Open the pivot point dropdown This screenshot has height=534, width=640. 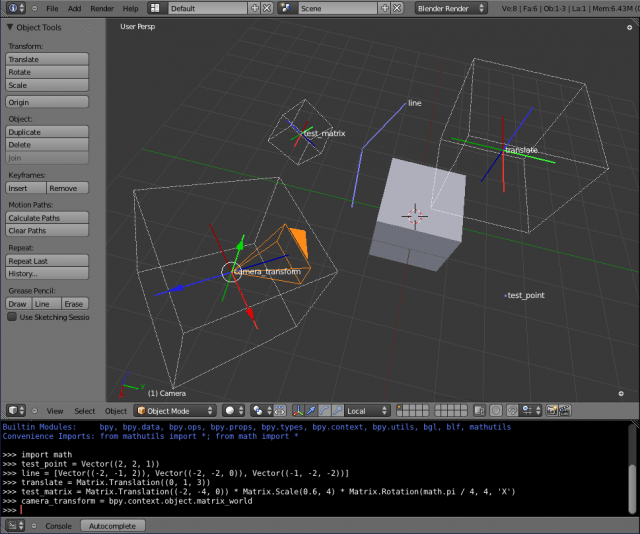[261, 410]
